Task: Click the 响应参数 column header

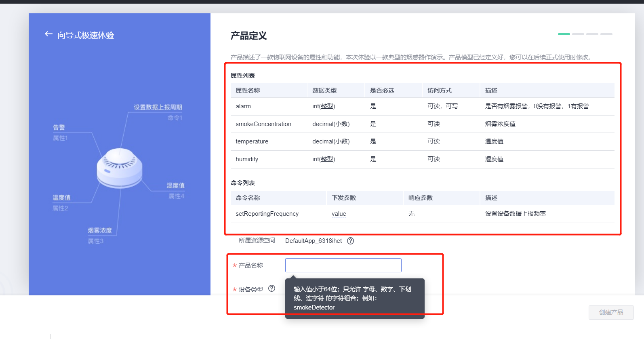Action: [x=421, y=198]
